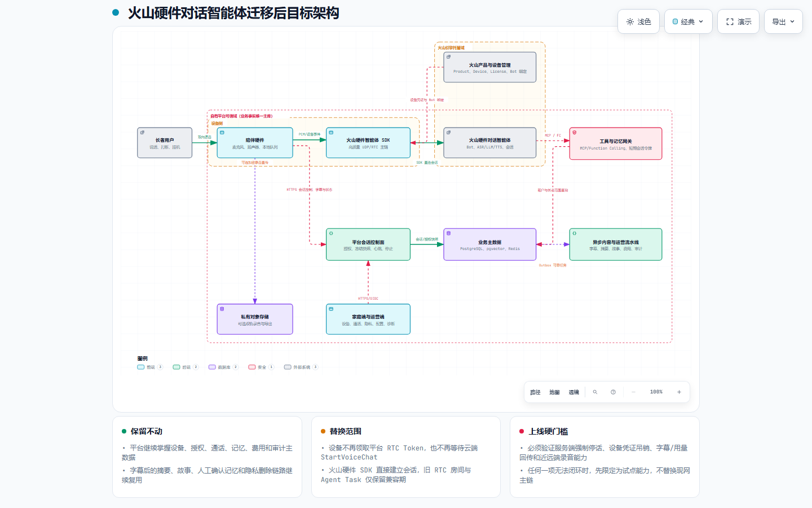Select the 私有对象存储 node box

tap(255, 319)
